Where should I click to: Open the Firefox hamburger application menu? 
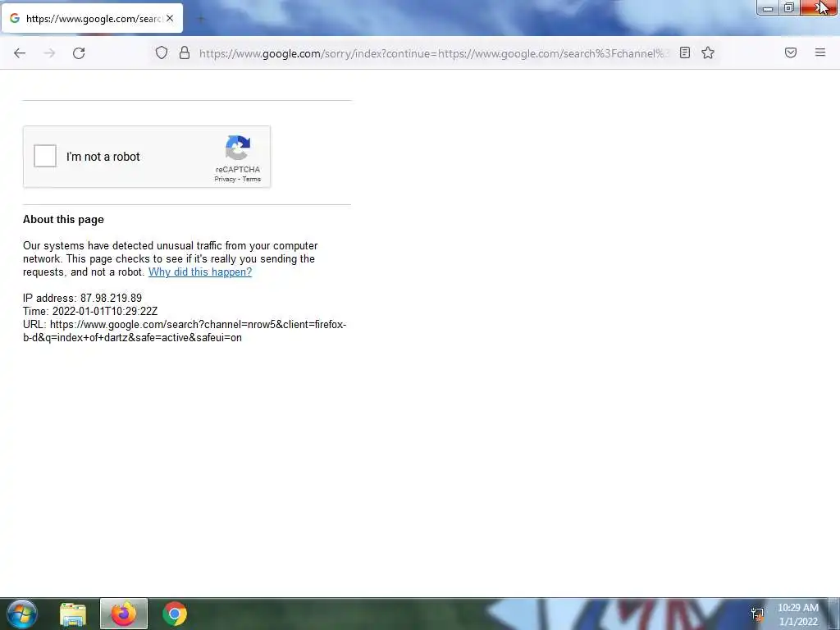pos(820,52)
